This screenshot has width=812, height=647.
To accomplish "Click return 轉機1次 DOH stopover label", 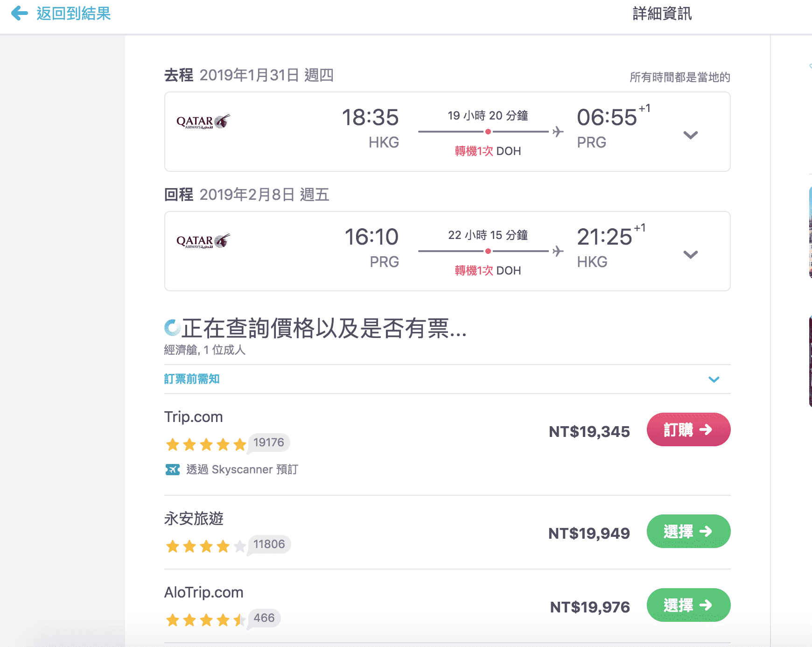I will coord(488,270).
